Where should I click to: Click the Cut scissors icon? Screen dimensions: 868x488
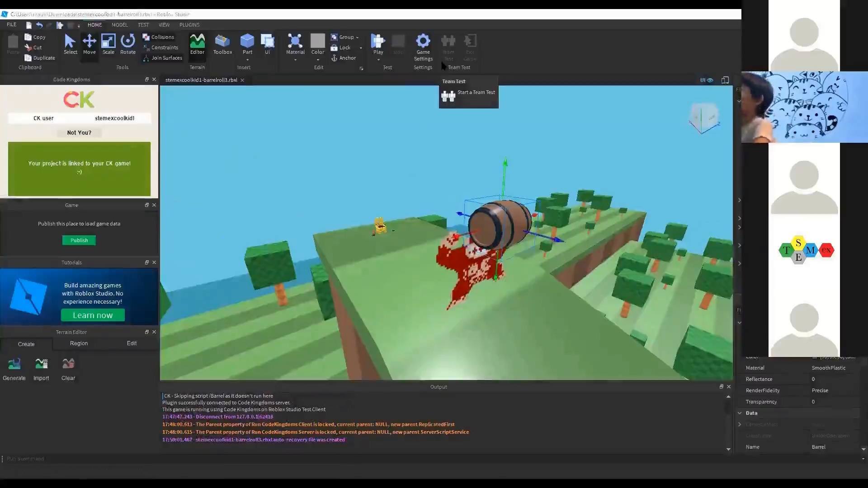coord(28,47)
